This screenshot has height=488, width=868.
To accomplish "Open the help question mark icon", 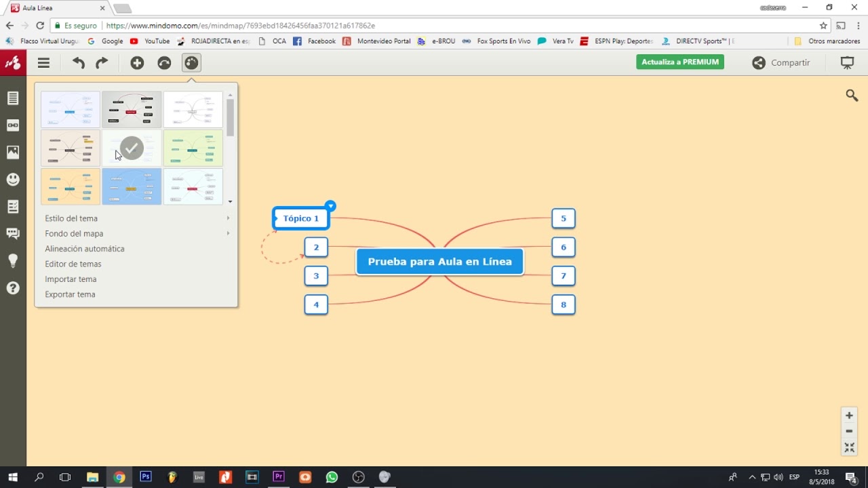I will [x=13, y=288].
